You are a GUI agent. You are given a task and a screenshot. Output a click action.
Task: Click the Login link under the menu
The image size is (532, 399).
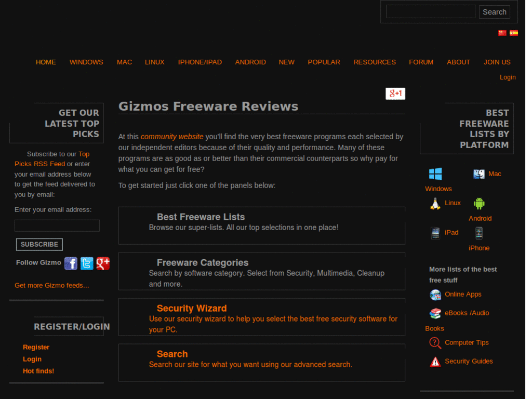coord(508,77)
